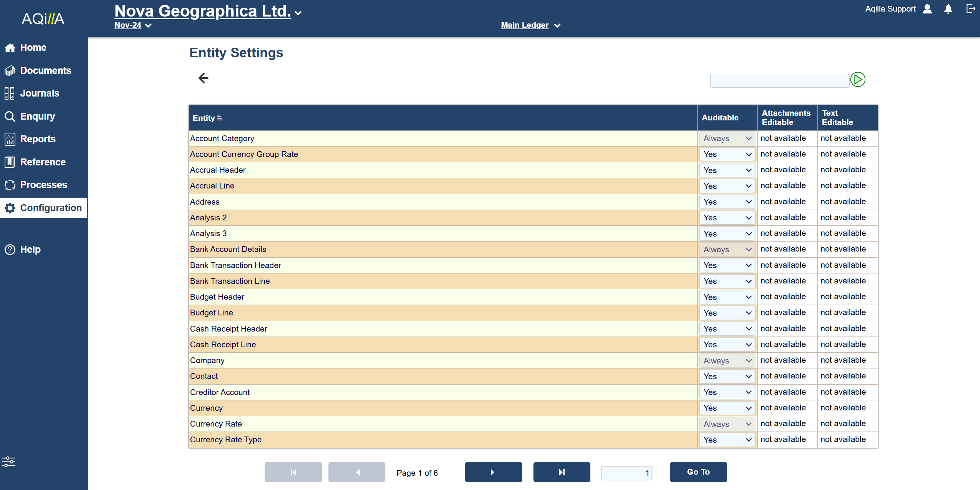Click the logout icon

coord(970,9)
